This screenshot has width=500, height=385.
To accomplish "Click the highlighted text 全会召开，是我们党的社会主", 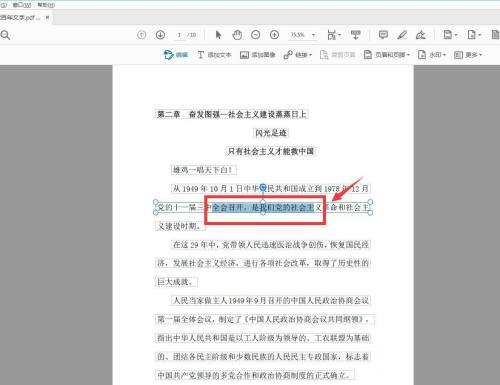I will [x=263, y=208].
